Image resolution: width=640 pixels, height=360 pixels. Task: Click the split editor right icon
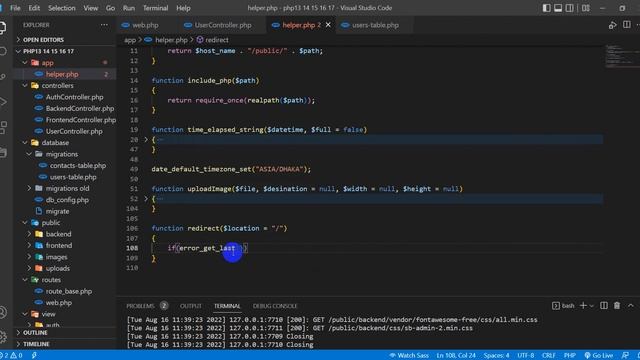pyautogui.click(x=627, y=25)
